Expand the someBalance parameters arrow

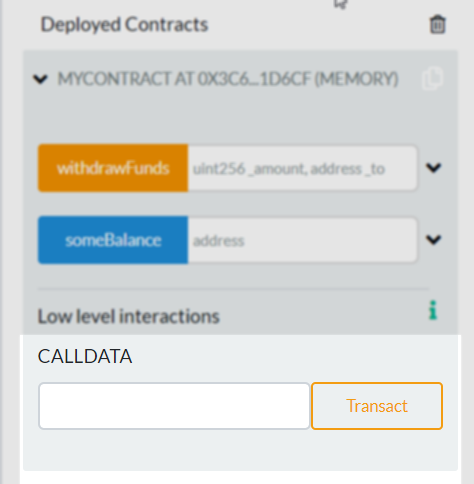tap(433, 239)
